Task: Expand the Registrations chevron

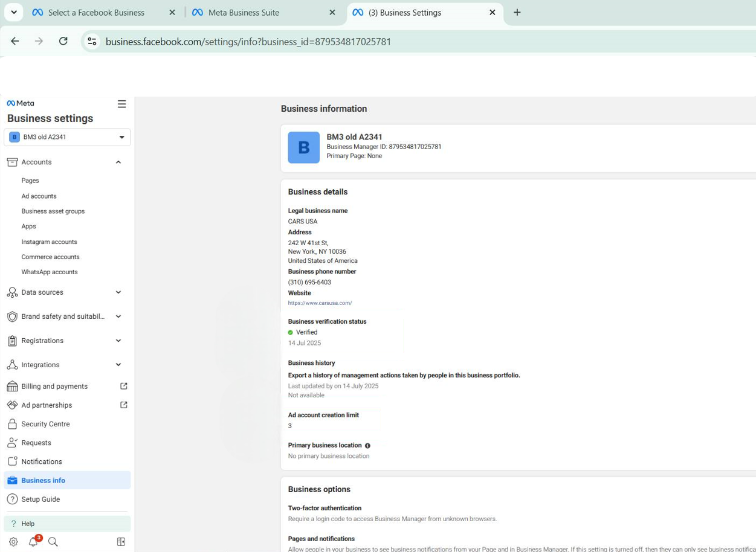Action: 118,341
